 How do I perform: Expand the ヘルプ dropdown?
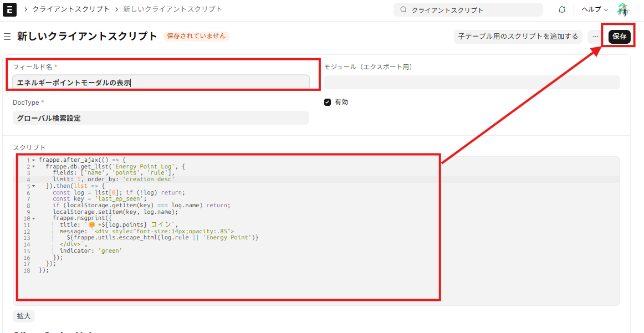tap(594, 9)
